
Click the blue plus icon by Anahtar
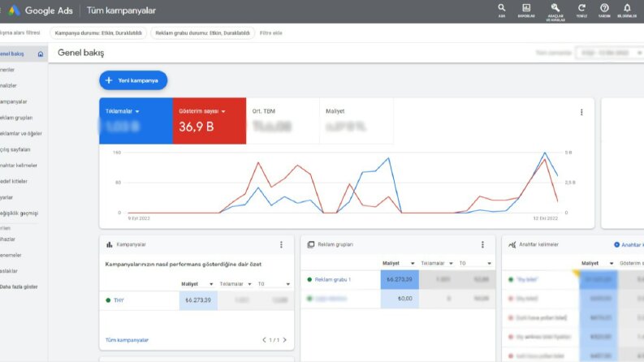(x=616, y=244)
